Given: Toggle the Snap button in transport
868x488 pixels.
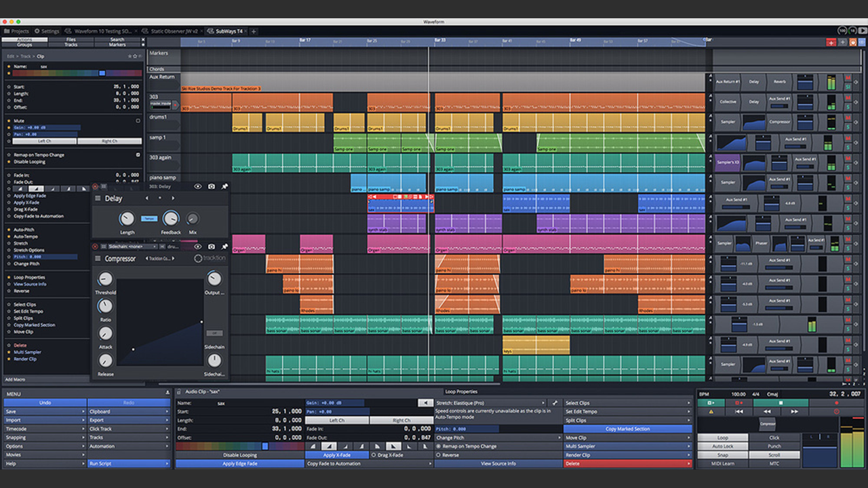Looking at the screenshot, I should tap(722, 455).
